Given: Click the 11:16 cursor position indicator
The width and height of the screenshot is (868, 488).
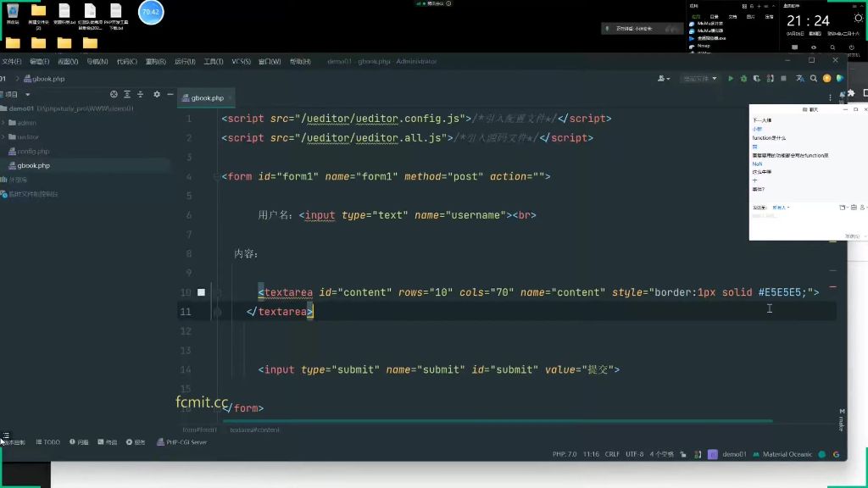Looking at the screenshot, I should pos(591,454).
